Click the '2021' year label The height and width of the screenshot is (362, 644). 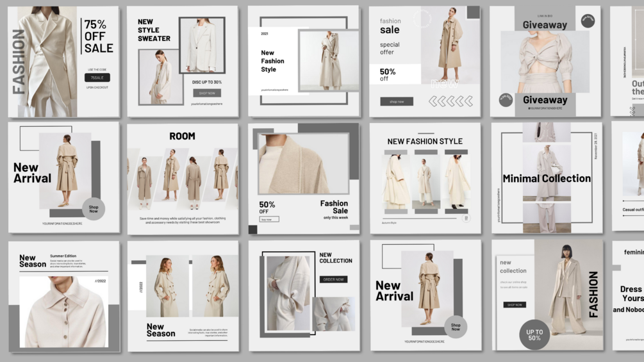click(265, 34)
